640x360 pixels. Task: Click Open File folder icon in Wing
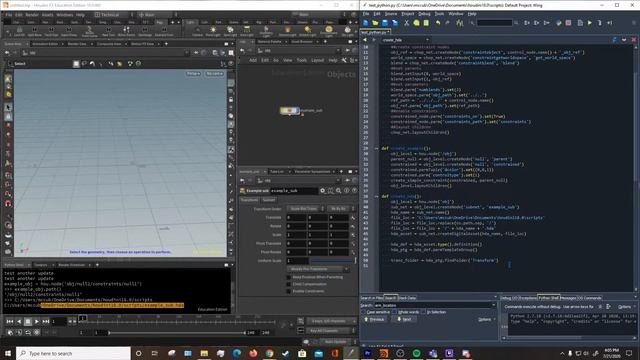coord(375,23)
